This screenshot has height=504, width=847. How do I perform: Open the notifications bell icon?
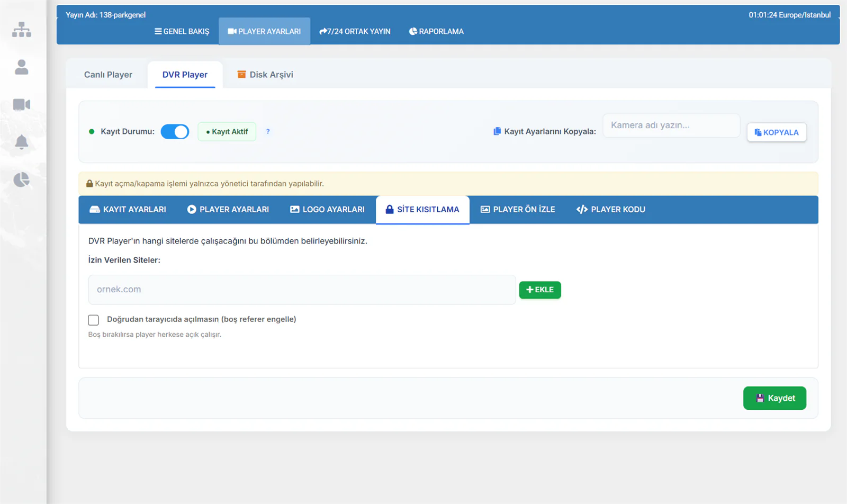point(22,142)
